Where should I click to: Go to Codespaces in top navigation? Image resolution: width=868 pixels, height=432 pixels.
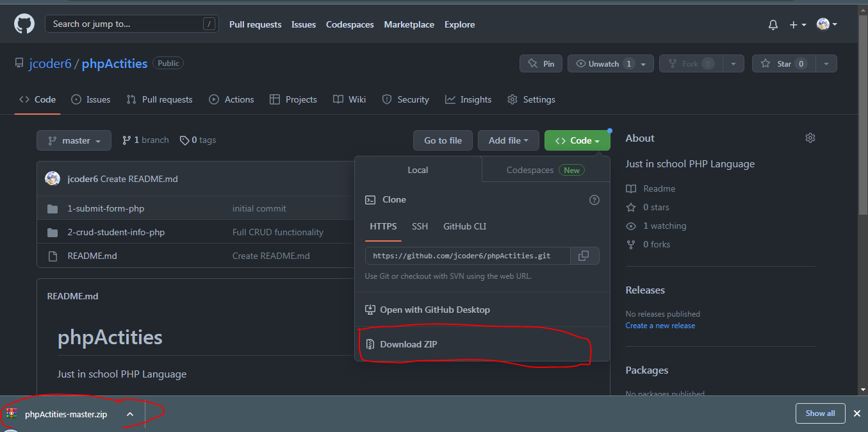click(x=350, y=24)
